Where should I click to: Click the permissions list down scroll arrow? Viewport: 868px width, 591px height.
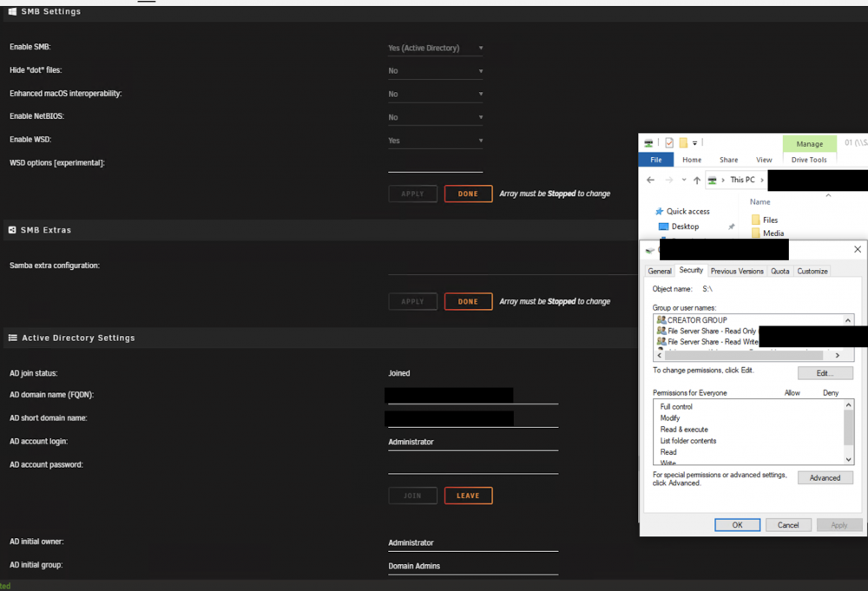[848, 460]
